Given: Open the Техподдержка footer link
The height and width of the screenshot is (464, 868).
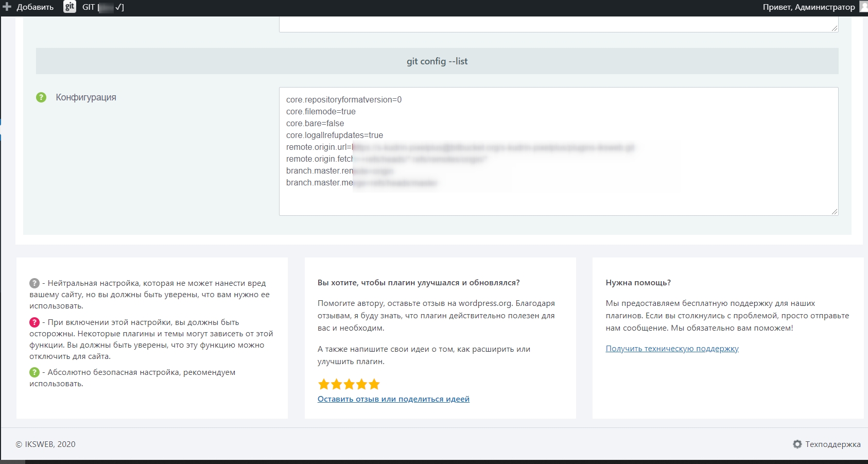Looking at the screenshot, I should click(832, 444).
